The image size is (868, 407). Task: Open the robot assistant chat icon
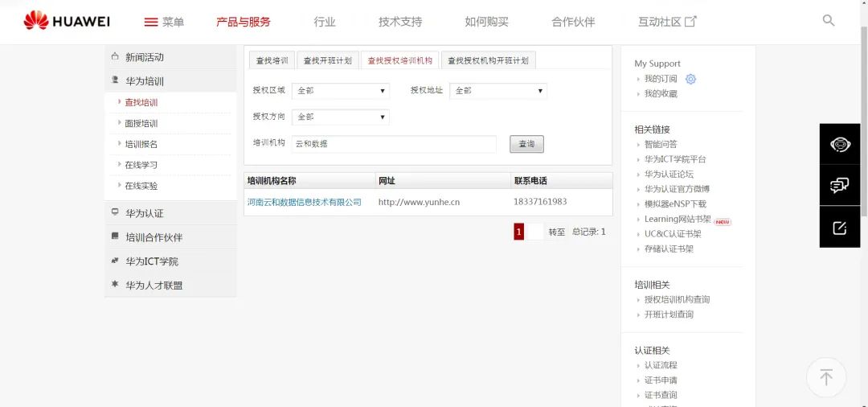(840, 145)
